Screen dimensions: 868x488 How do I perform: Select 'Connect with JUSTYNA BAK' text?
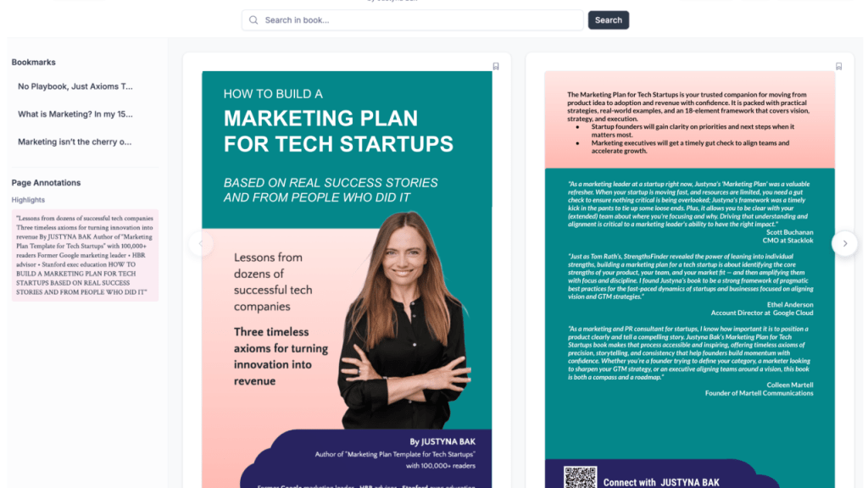click(661, 482)
